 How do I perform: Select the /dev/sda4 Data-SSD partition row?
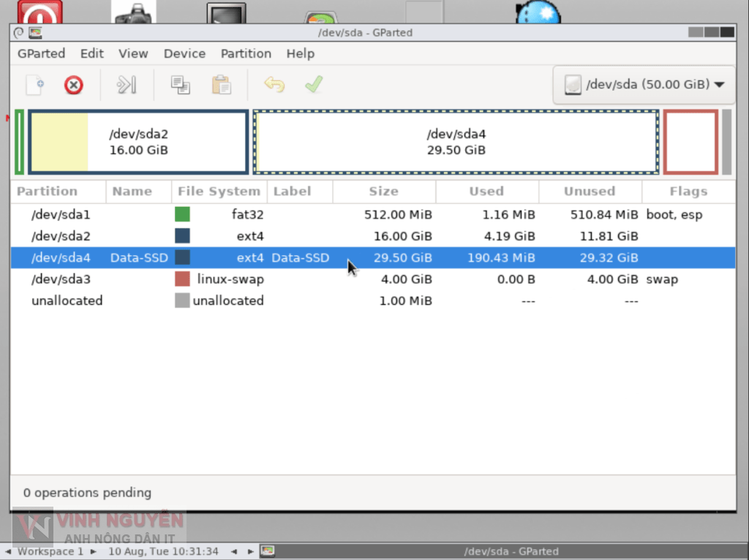tap(219, 257)
